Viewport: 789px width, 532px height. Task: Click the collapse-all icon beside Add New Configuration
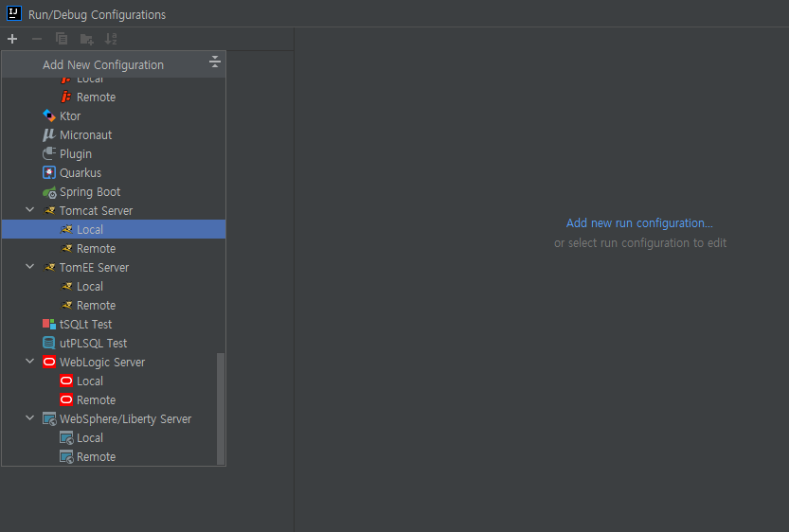(x=215, y=62)
